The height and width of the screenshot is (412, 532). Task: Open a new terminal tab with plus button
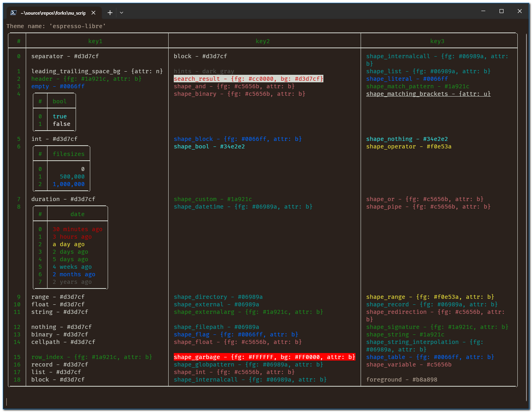tap(110, 13)
